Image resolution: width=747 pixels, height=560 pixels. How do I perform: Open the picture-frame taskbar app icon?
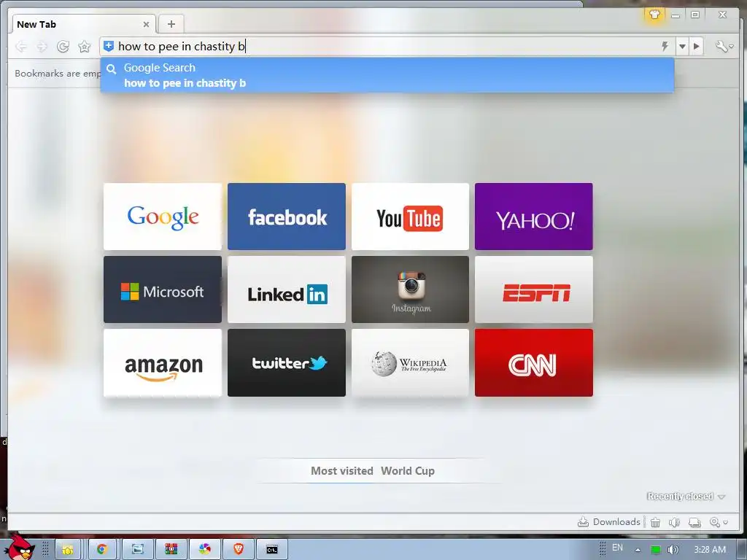pyautogui.click(x=138, y=550)
